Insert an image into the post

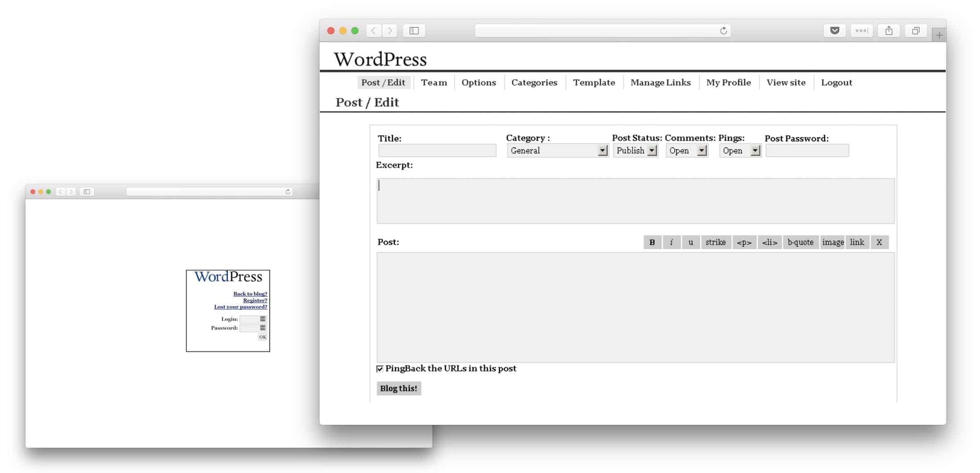[832, 242]
